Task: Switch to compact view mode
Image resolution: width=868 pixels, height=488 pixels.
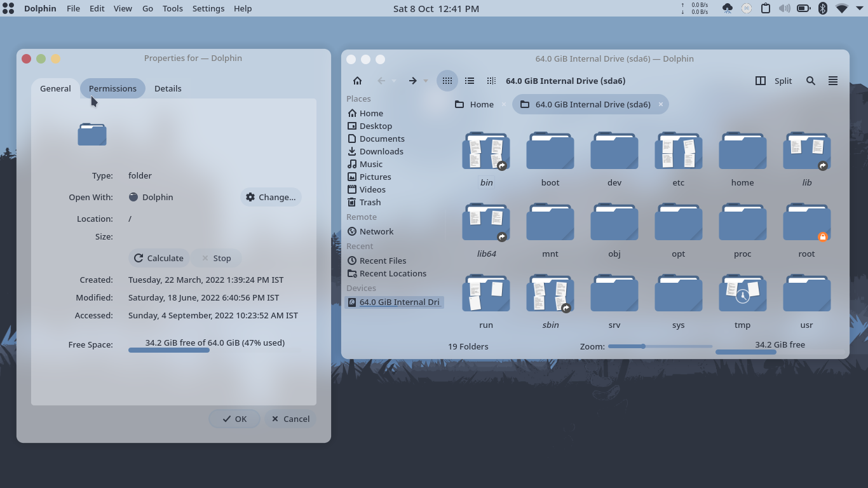Action: click(x=491, y=81)
